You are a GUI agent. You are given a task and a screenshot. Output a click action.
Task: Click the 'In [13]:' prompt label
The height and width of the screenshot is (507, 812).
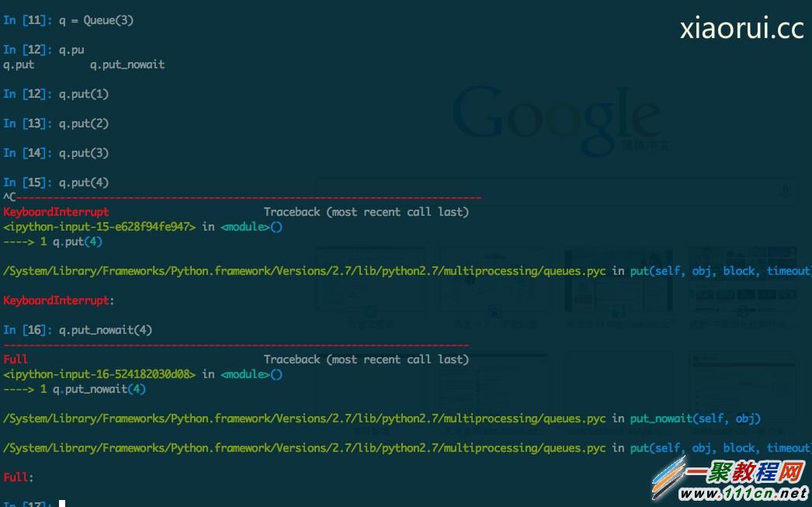coord(27,123)
